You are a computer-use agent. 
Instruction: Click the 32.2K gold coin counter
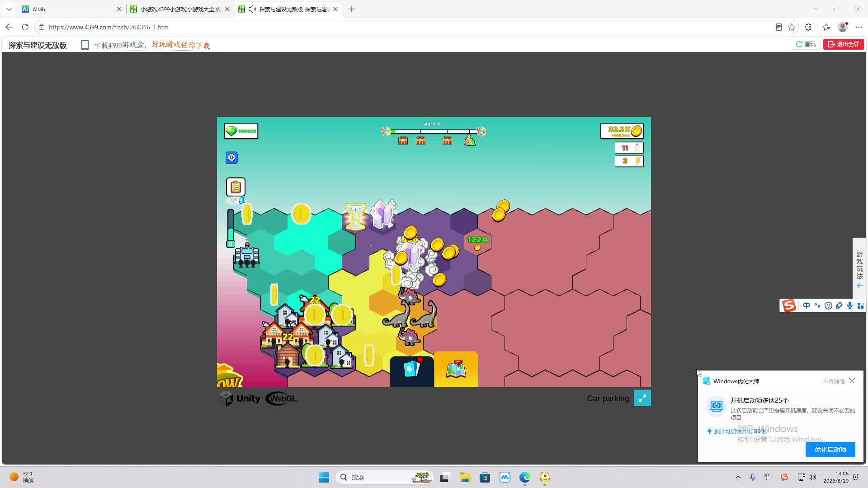coord(622,131)
